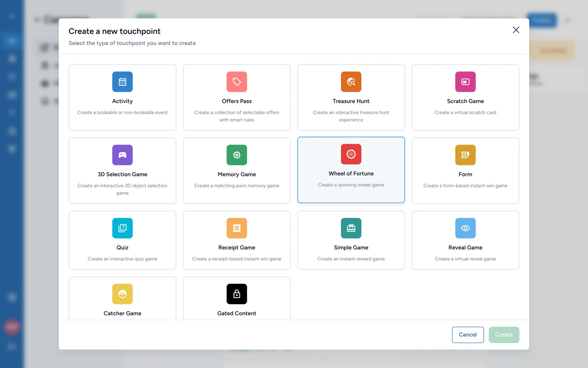Pick the orange Receipt Game icon
This screenshot has height=368, width=588.
tap(237, 228)
